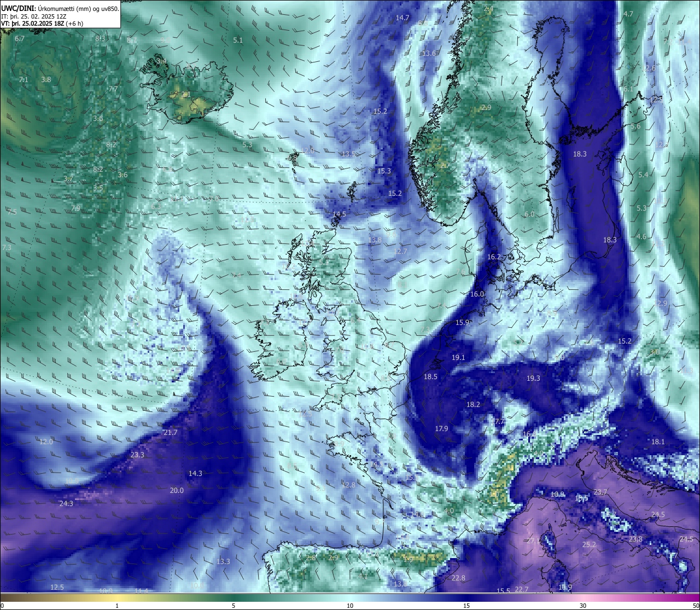Viewport: 700px width, 610px height.
Task: Click the 18.5 map value
Action: click(430, 376)
